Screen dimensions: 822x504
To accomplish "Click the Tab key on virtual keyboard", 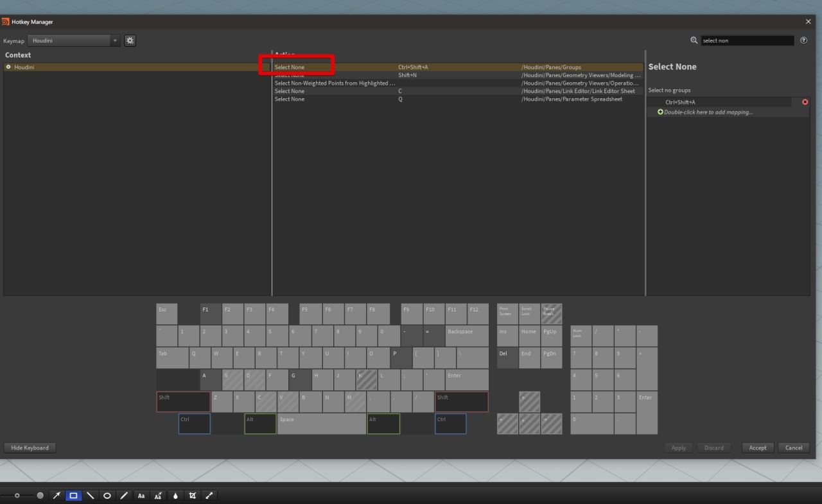I will coord(173,358).
